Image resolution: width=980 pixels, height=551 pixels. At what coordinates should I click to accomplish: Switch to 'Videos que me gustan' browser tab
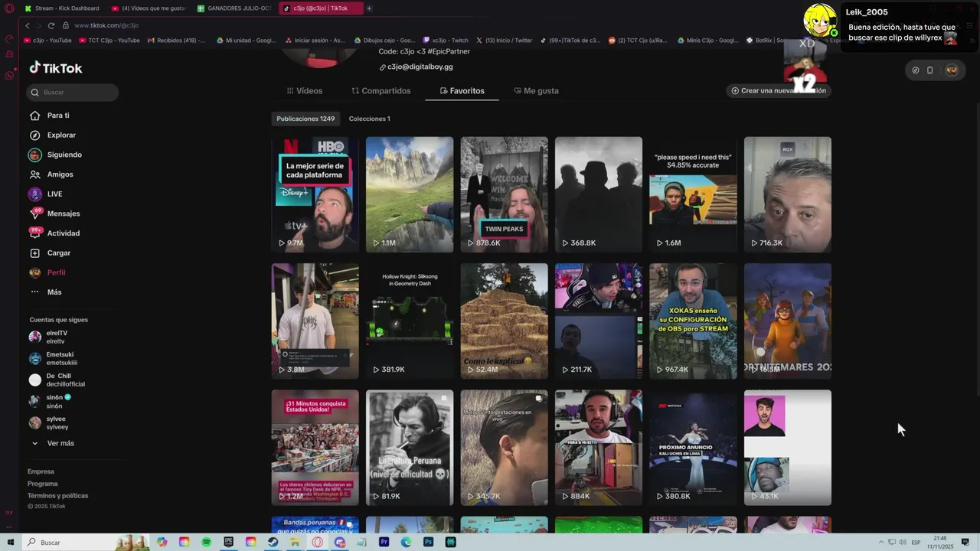point(149,8)
